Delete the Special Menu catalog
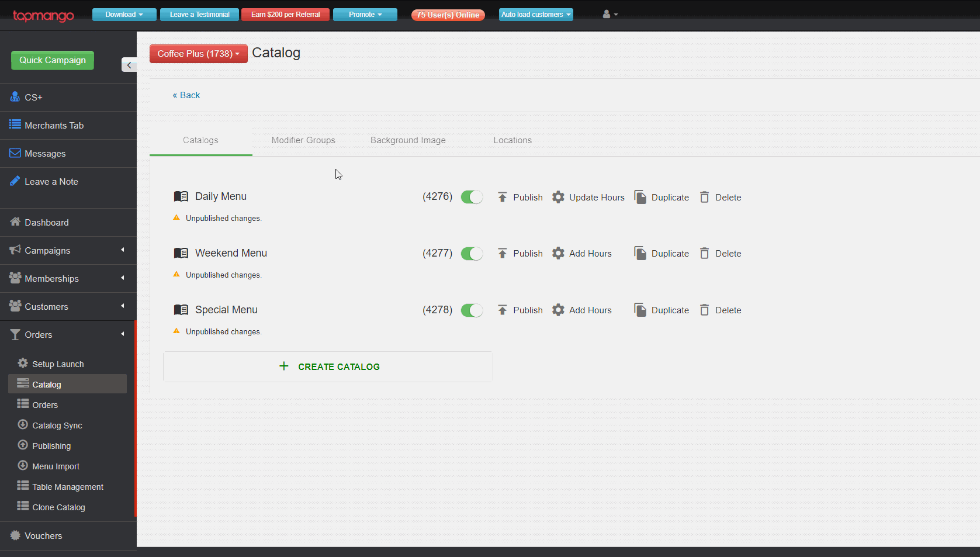The width and height of the screenshot is (980, 557). pos(720,310)
